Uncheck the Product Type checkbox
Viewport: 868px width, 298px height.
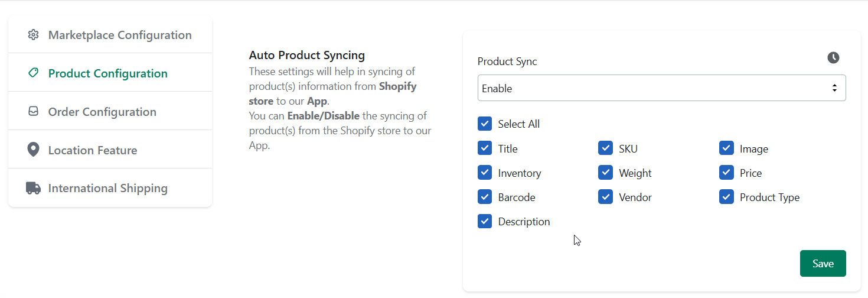click(x=726, y=197)
